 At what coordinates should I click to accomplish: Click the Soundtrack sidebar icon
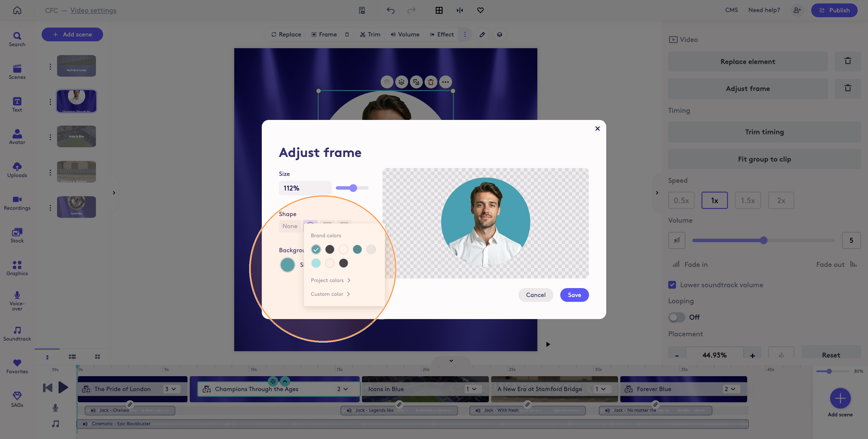coord(17,333)
